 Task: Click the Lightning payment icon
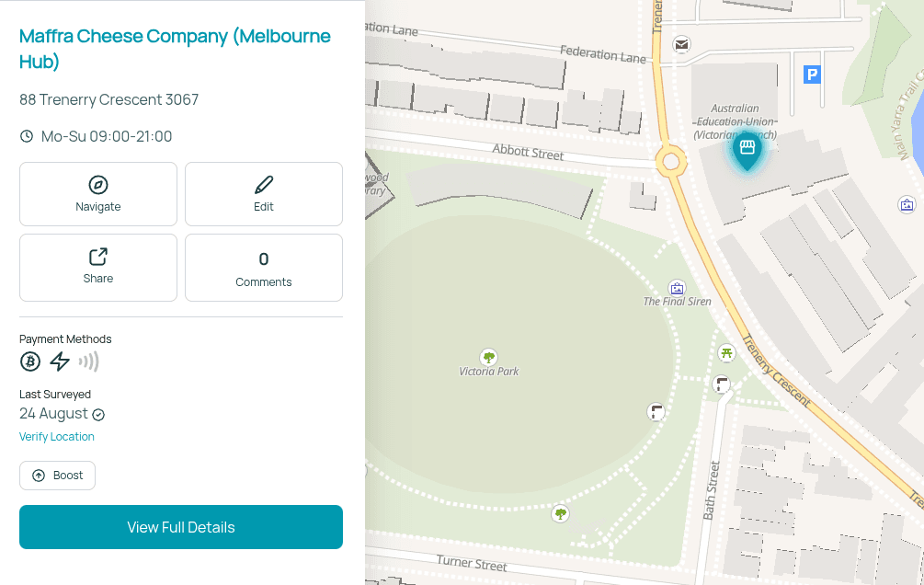tap(59, 361)
